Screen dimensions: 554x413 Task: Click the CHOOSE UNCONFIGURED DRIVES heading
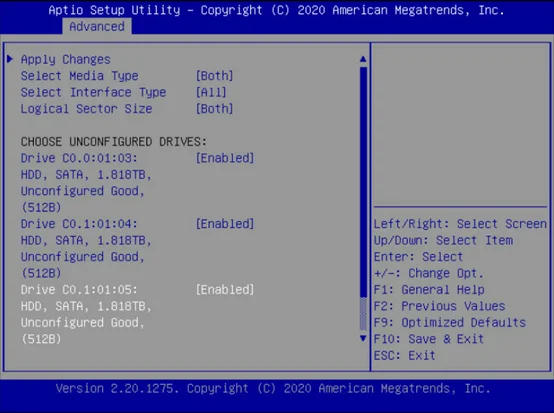point(114,142)
